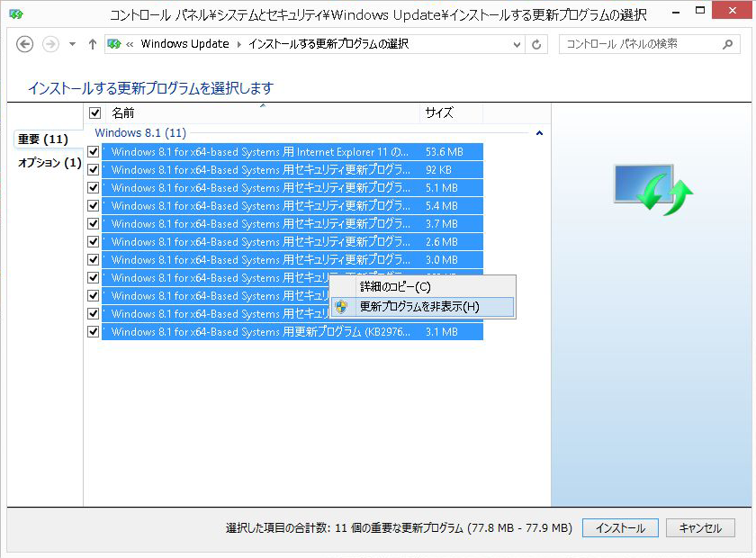This screenshot has height=558, width=756.
Task: Collapse the Windows 8.1 (11) group
Action: [539, 133]
